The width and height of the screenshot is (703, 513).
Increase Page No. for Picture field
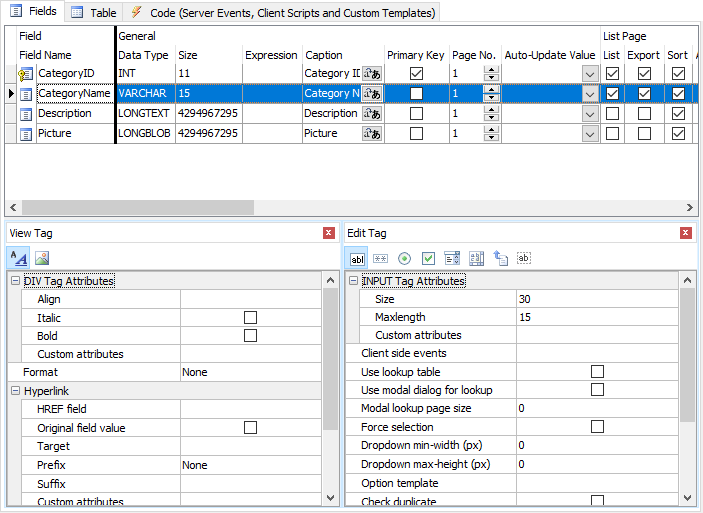pos(490,130)
